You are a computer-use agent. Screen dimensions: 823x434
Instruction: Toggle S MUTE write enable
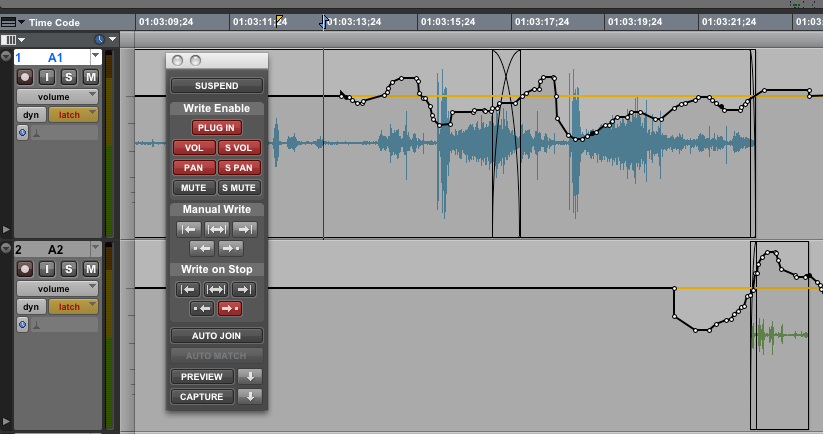point(239,187)
